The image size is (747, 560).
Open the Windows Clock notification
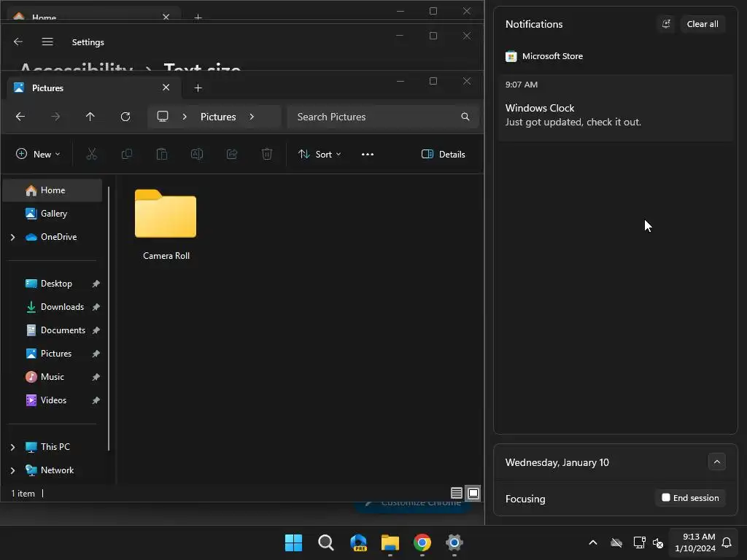[x=616, y=108]
